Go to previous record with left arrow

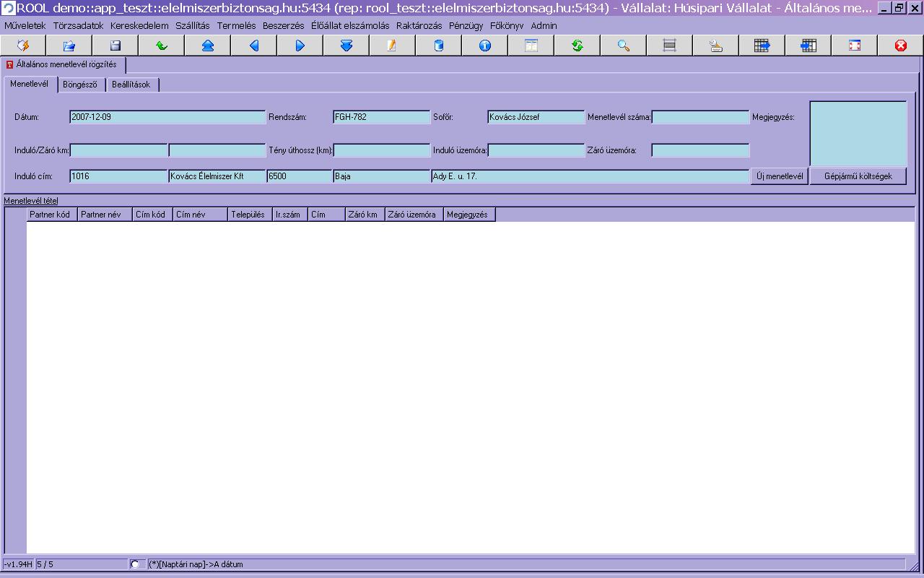(254, 46)
